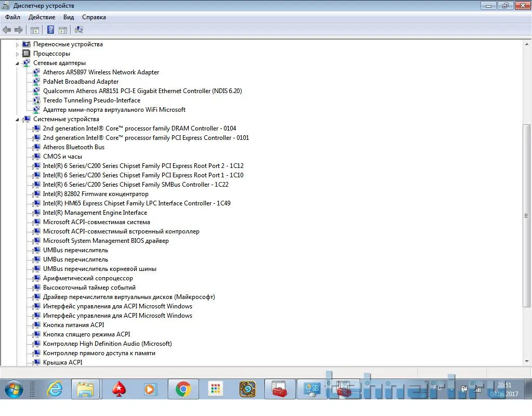
Task: Select Кнопка спящего режима ACPI
Action: (x=87, y=334)
